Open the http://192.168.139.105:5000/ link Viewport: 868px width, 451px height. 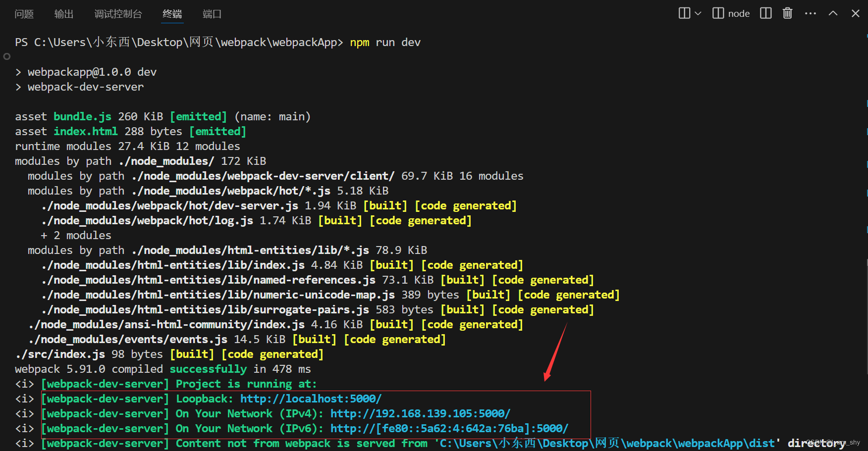[x=421, y=414]
